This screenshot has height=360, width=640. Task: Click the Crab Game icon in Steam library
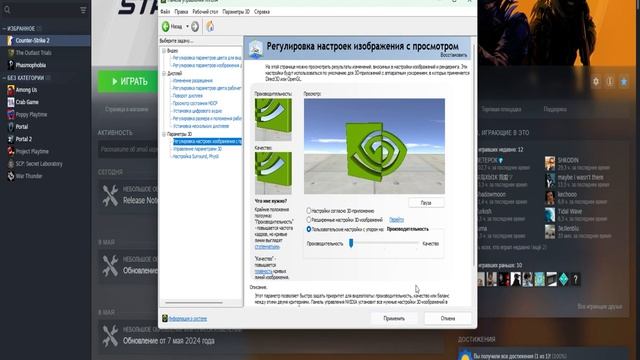[11, 102]
